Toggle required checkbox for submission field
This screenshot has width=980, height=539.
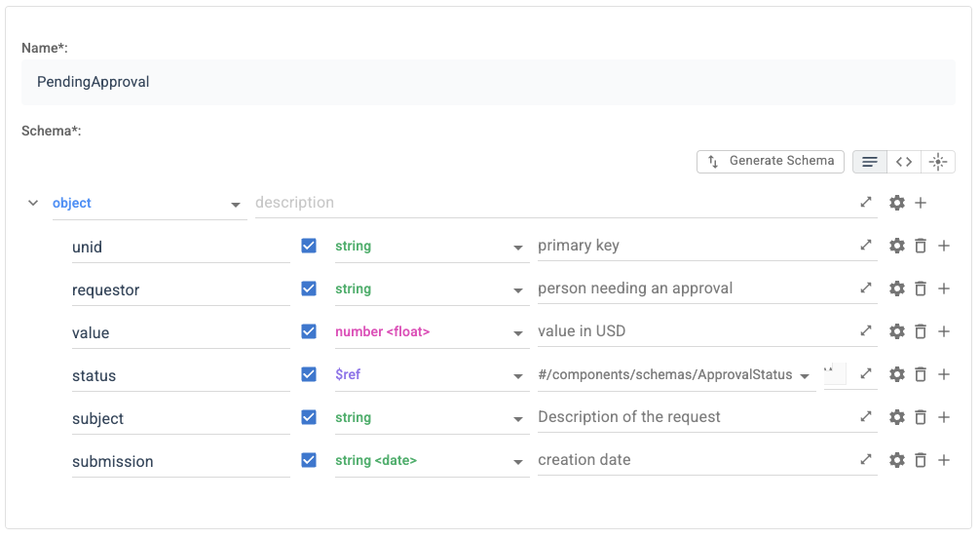pyautogui.click(x=309, y=460)
